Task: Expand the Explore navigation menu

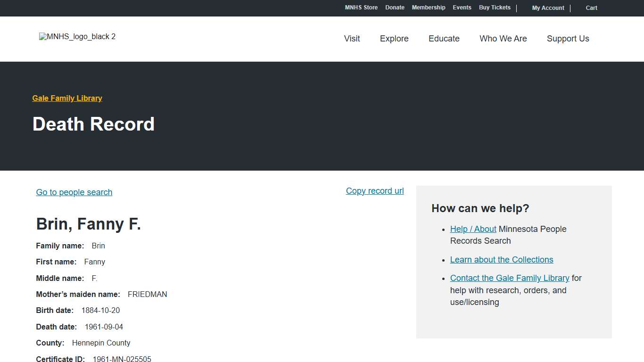Action: pyautogui.click(x=394, y=39)
